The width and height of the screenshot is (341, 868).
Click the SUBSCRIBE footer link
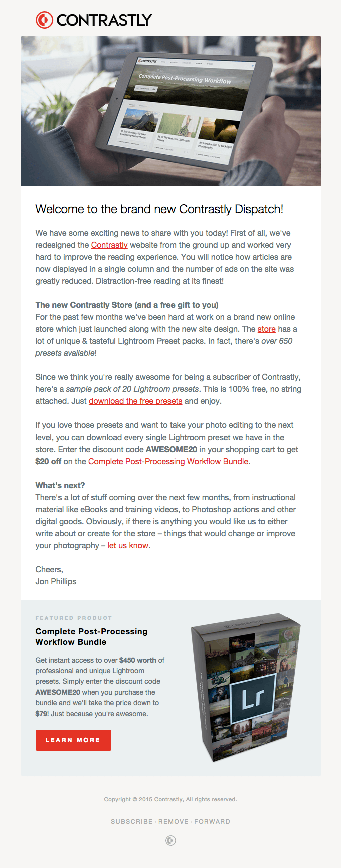(x=131, y=822)
